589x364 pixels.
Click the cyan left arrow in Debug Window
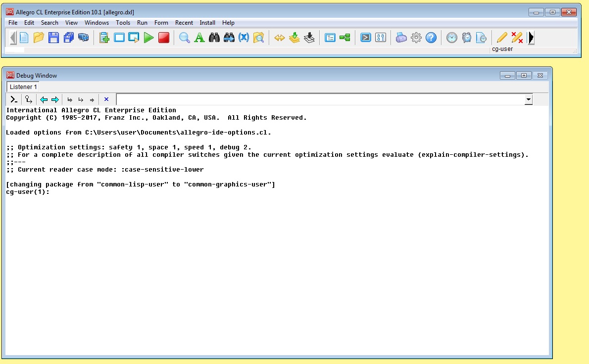[x=44, y=99]
